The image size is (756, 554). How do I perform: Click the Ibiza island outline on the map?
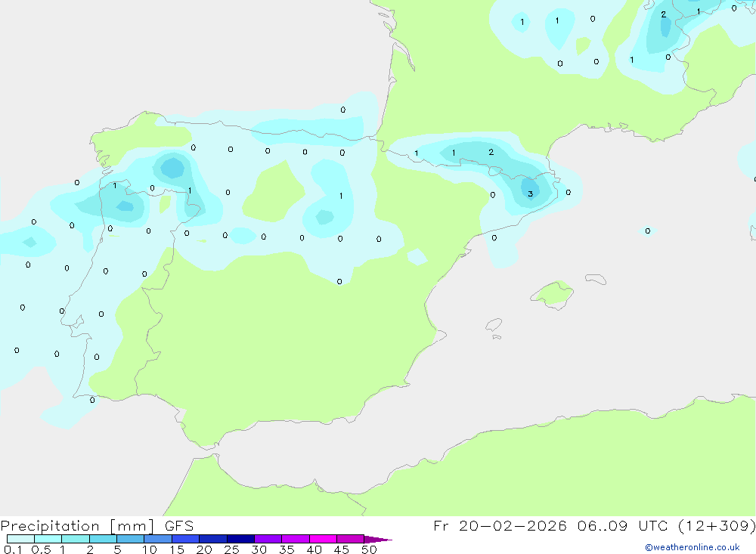pyautogui.click(x=494, y=324)
